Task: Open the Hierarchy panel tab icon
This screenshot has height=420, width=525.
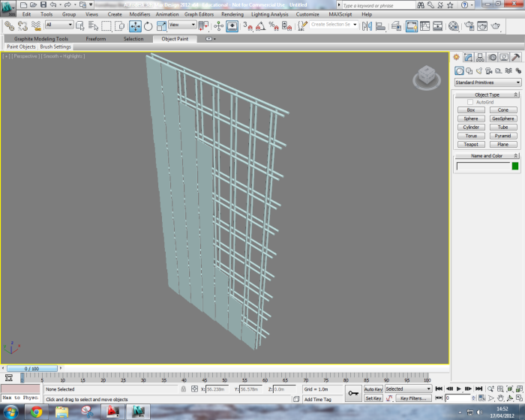Action: tap(480, 57)
